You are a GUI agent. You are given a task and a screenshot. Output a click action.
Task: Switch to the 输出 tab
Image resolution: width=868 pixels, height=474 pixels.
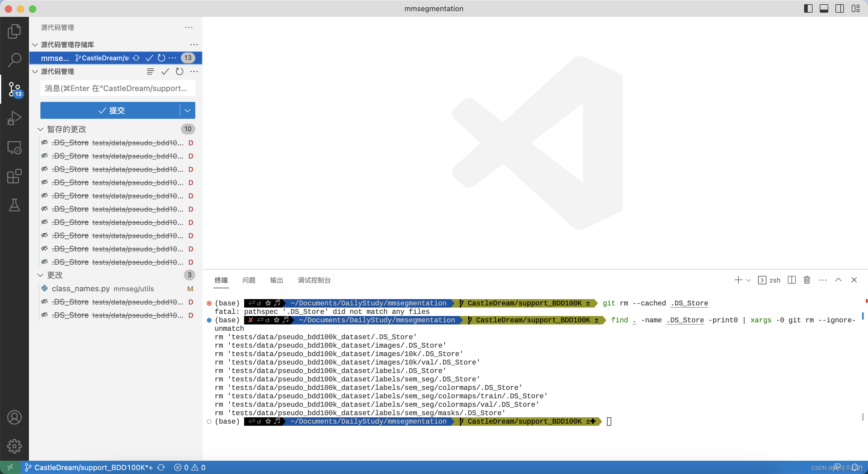tap(276, 280)
